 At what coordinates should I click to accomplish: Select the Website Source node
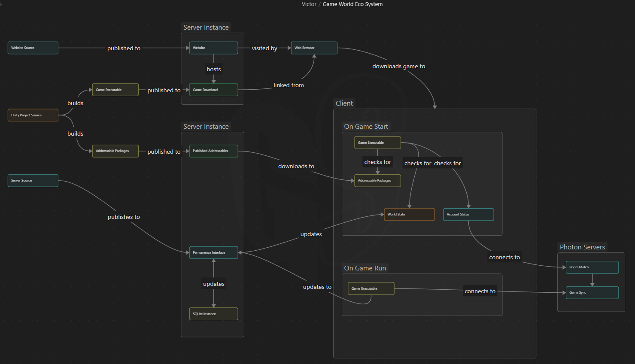click(33, 48)
